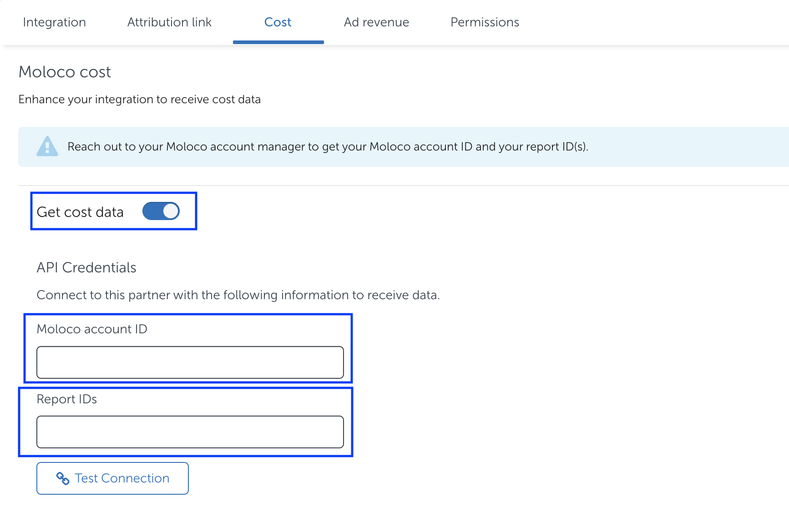Open the Integration tab
The height and width of the screenshot is (532, 789).
pyautogui.click(x=54, y=22)
